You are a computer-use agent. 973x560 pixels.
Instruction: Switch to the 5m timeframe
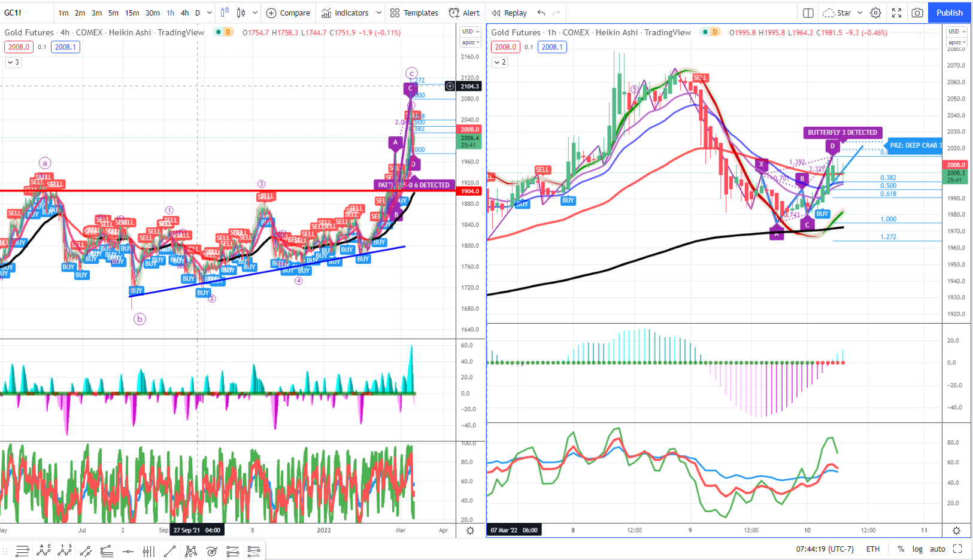click(113, 13)
